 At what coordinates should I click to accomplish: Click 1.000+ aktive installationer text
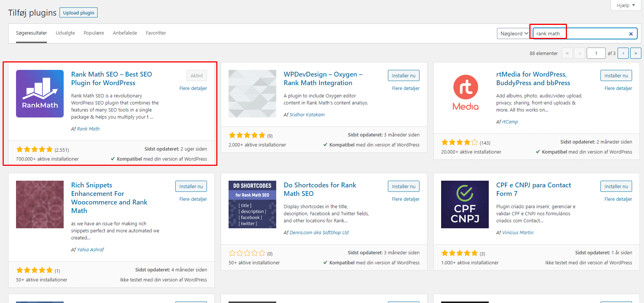(470, 263)
